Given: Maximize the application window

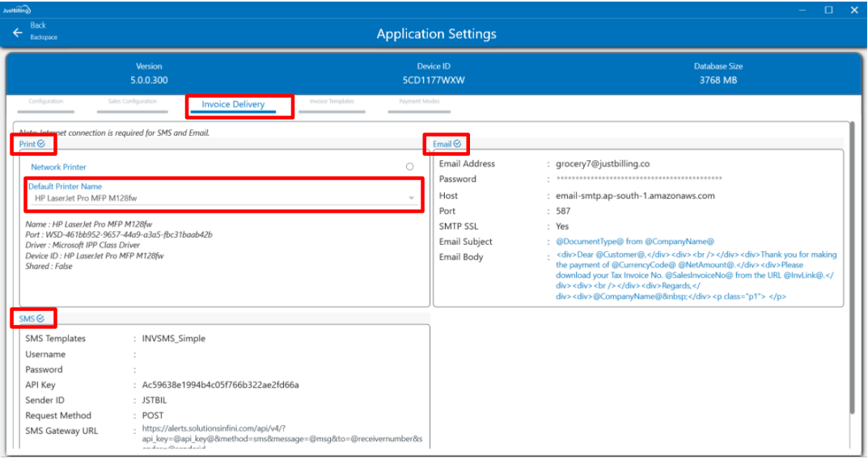Looking at the screenshot, I should click(828, 10).
